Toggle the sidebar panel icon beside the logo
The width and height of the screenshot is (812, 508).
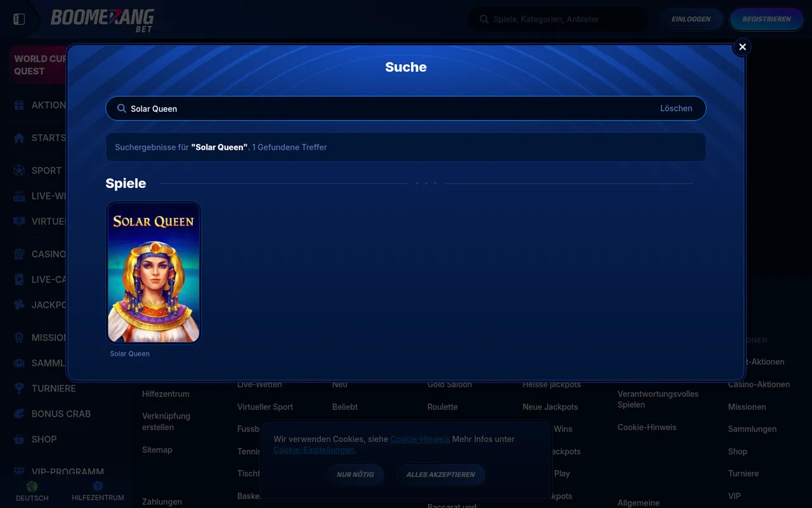[x=19, y=19]
